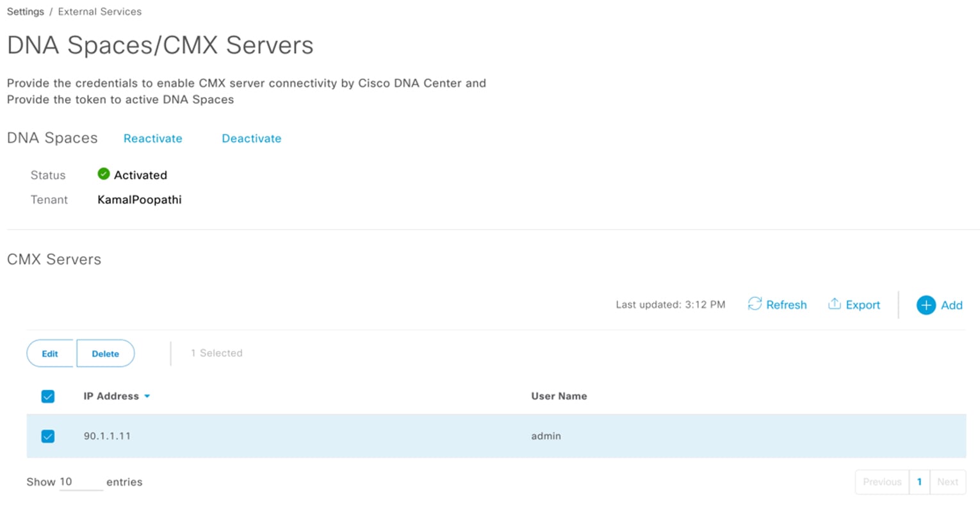980x508 pixels.
Task: Click the Previous page button
Action: (882, 482)
